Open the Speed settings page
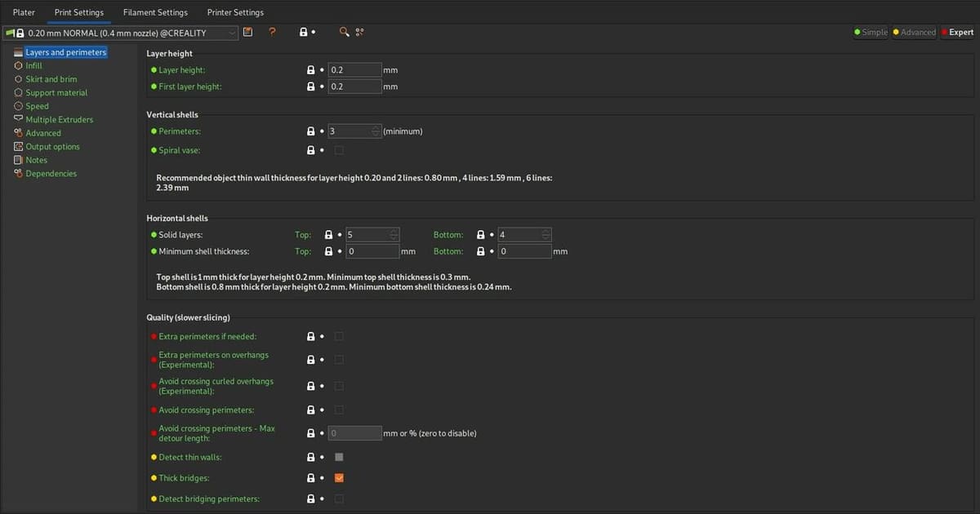This screenshot has height=514, width=980. 37,106
